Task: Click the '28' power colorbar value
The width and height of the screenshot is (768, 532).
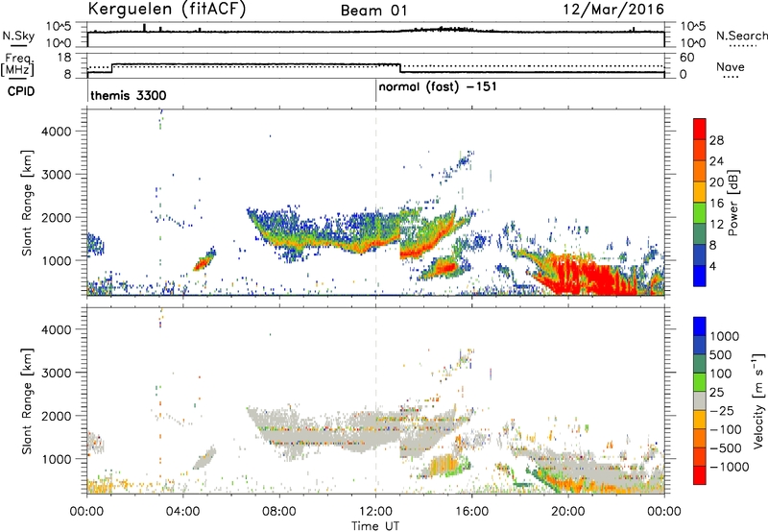Action: [x=716, y=140]
